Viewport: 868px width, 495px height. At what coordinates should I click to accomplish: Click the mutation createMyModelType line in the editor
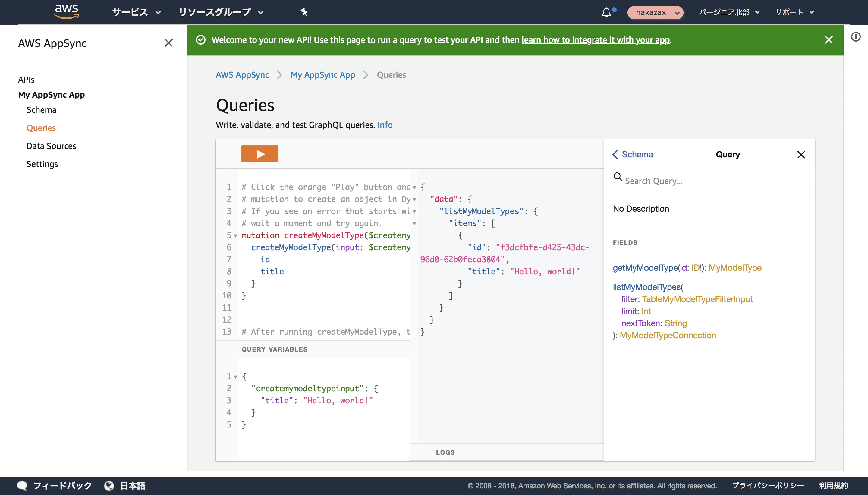(x=325, y=235)
